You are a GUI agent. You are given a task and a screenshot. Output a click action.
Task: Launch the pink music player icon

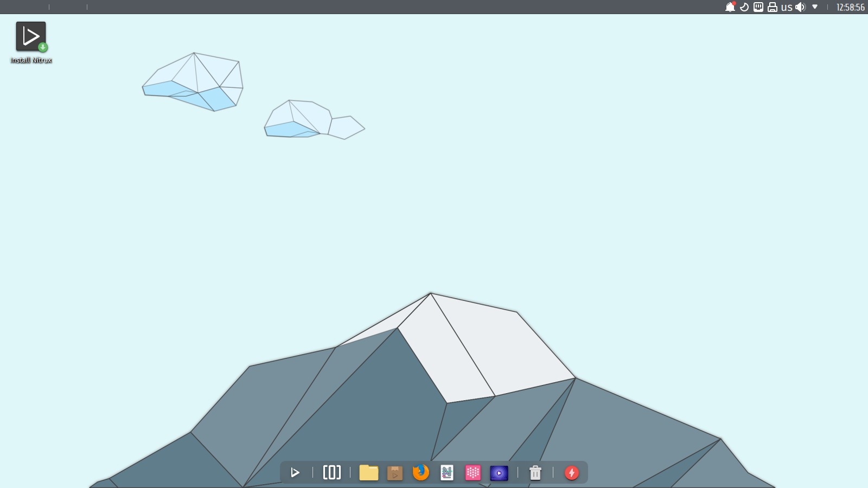click(x=473, y=473)
